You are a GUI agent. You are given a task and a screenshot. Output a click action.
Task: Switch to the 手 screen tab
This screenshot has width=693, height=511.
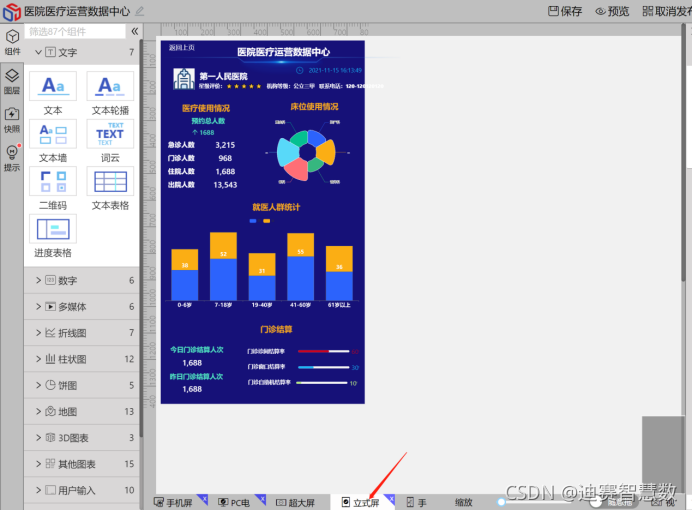pyautogui.click(x=416, y=503)
